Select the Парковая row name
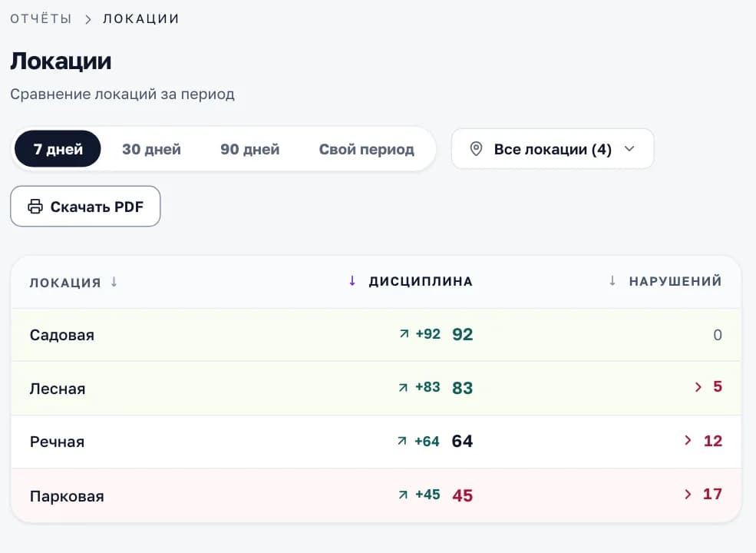This screenshot has width=756, height=553. coord(67,496)
